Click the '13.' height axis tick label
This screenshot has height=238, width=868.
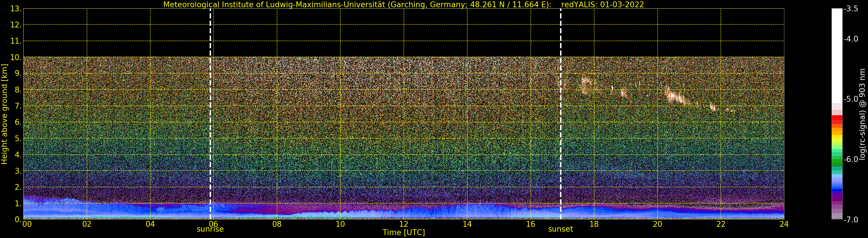coord(16,9)
